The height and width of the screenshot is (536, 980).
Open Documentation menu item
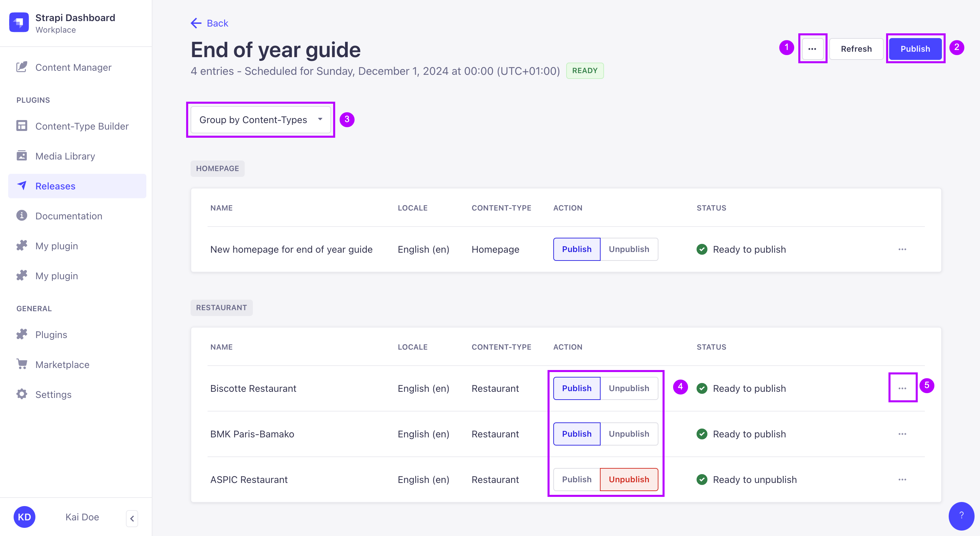pyautogui.click(x=69, y=216)
